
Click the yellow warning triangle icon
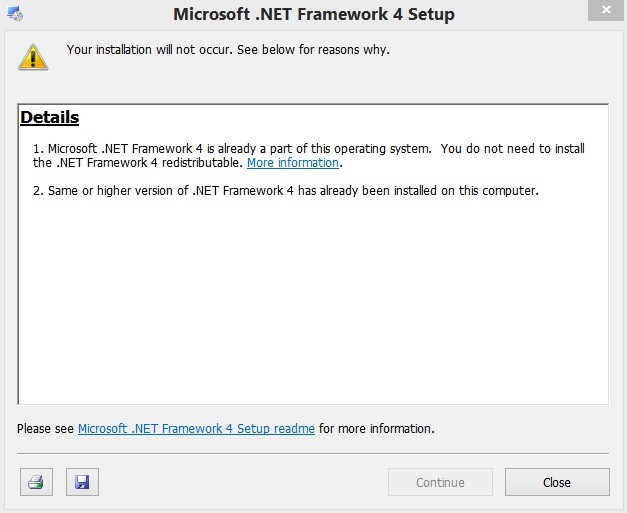[33, 56]
